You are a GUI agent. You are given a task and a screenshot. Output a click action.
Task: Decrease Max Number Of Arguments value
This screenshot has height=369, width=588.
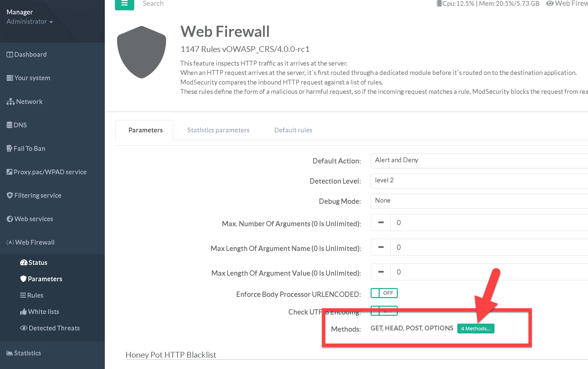tap(381, 222)
